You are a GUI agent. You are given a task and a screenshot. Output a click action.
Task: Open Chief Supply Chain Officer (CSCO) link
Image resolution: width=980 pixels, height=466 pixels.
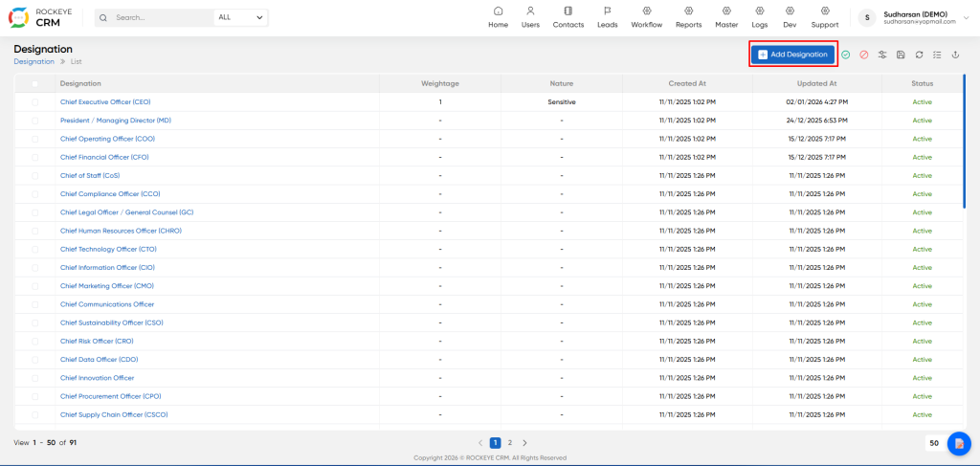point(114,414)
